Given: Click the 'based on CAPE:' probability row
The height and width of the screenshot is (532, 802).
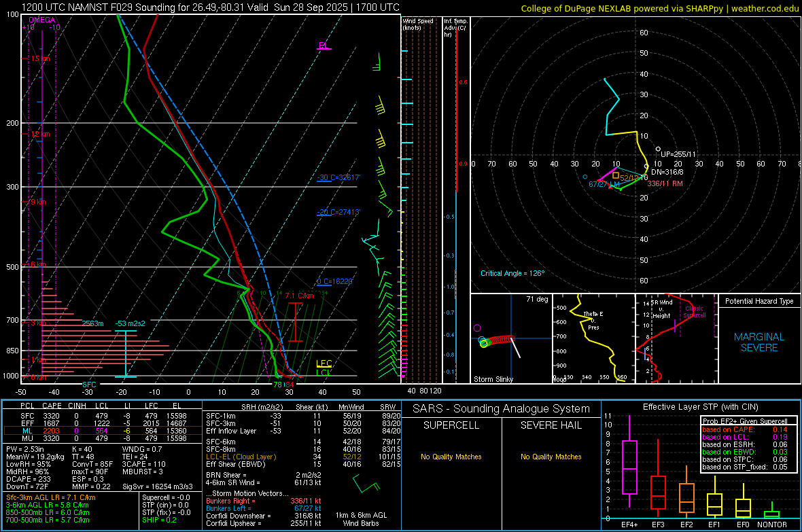Looking at the screenshot, I should tap(745, 429).
